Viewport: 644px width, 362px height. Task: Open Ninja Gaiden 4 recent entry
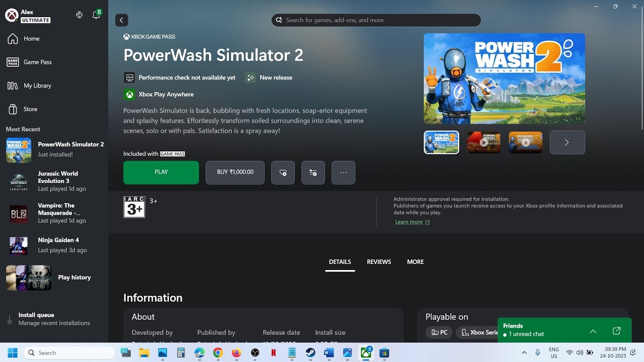(x=54, y=245)
